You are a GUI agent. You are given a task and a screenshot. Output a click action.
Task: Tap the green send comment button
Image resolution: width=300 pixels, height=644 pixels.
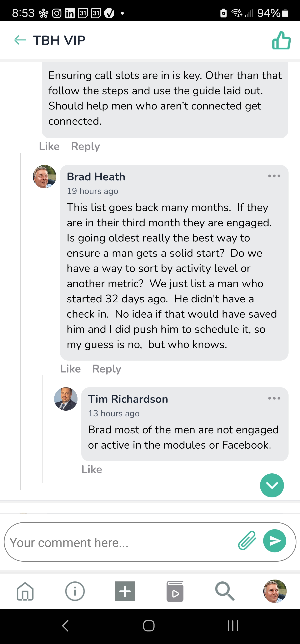point(275,541)
